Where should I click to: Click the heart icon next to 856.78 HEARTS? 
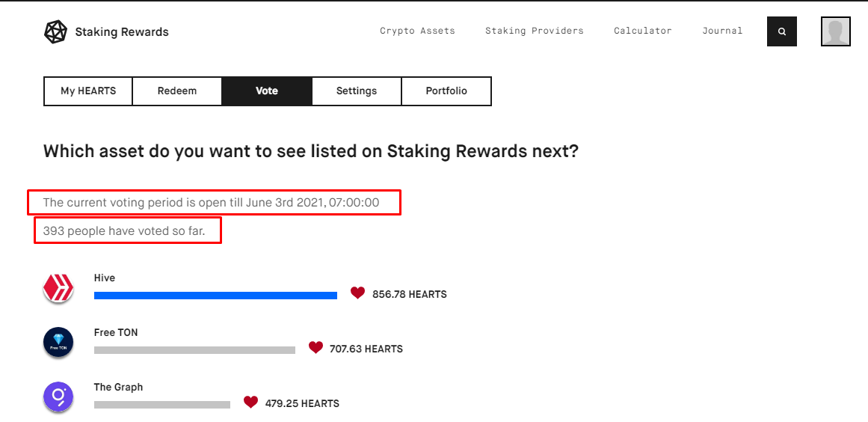pyautogui.click(x=357, y=293)
